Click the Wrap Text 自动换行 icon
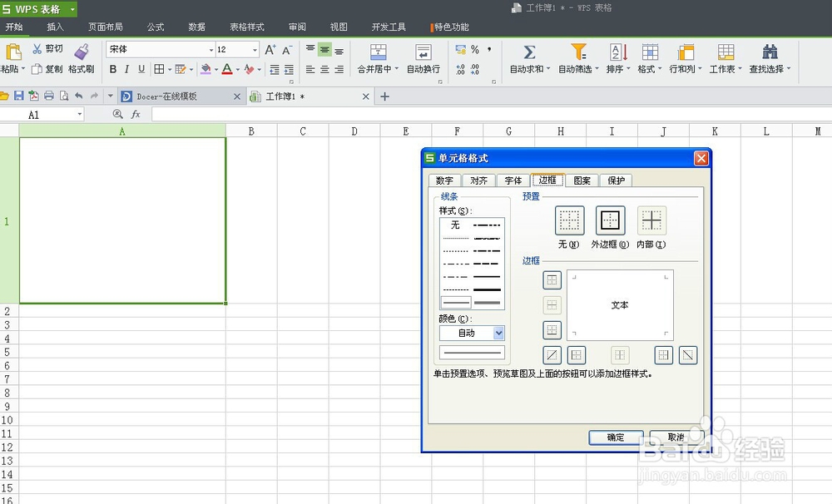The width and height of the screenshot is (832, 504). pyautogui.click(x=423, y=52)
